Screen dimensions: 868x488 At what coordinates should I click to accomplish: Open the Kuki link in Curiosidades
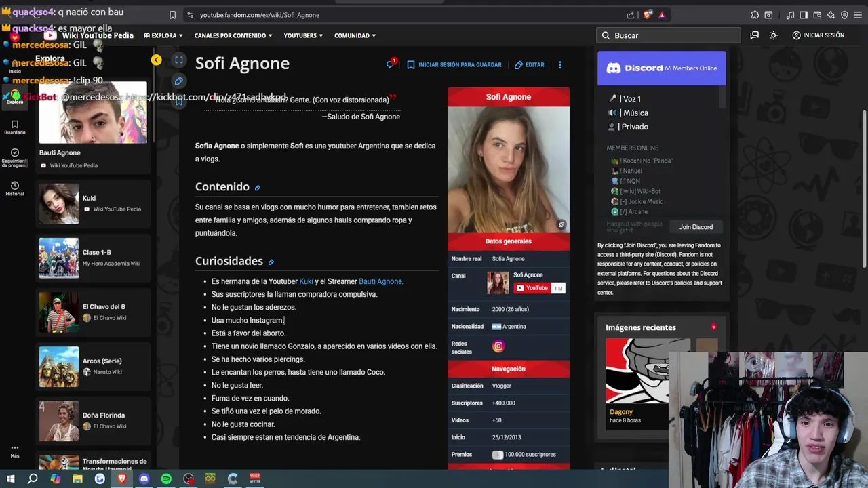coord(306,281)
